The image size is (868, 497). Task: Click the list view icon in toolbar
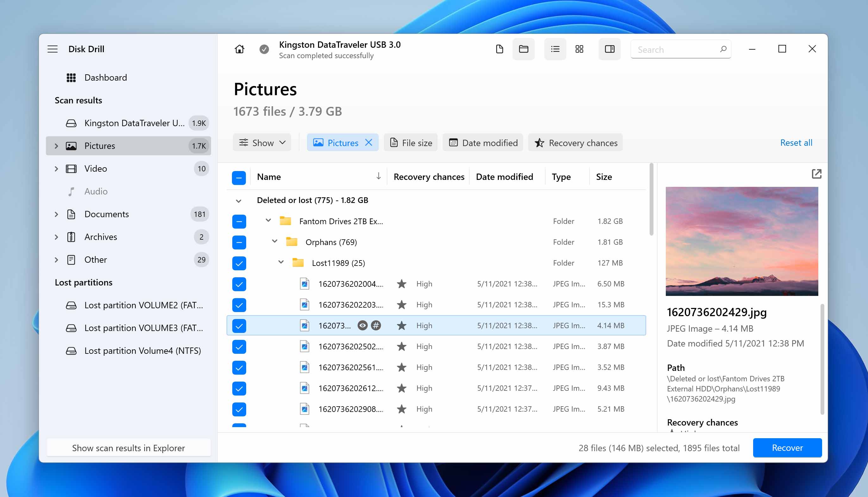coord(554,49)
